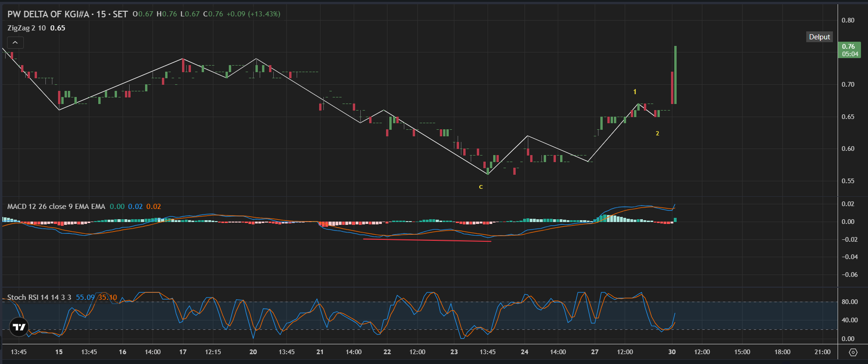
Task: Click the 21:00 time axis label
Action: pyautogui.click(x=823, y=352)
